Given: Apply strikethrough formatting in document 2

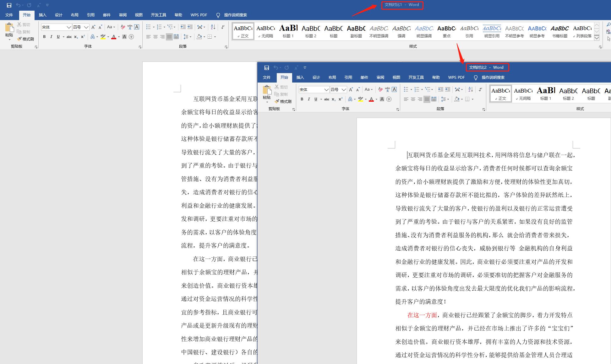Looking at the screenshot, I should [x=327, y=99].
